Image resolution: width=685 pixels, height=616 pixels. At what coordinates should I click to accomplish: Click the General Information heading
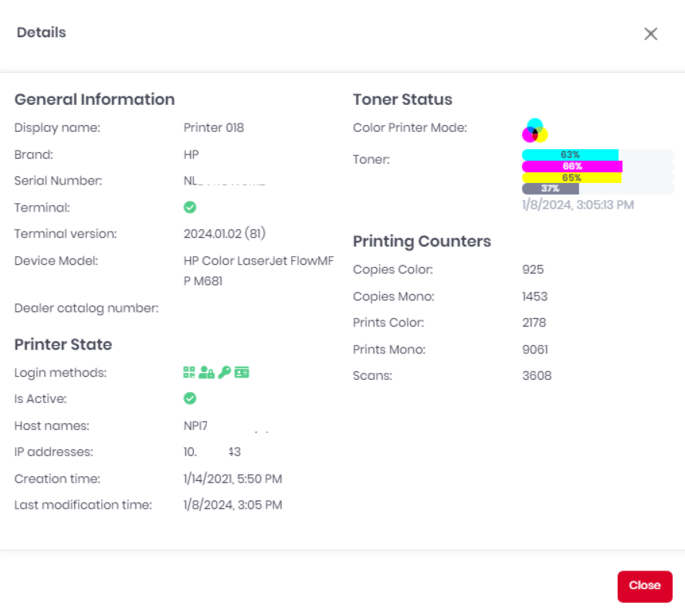94,99
